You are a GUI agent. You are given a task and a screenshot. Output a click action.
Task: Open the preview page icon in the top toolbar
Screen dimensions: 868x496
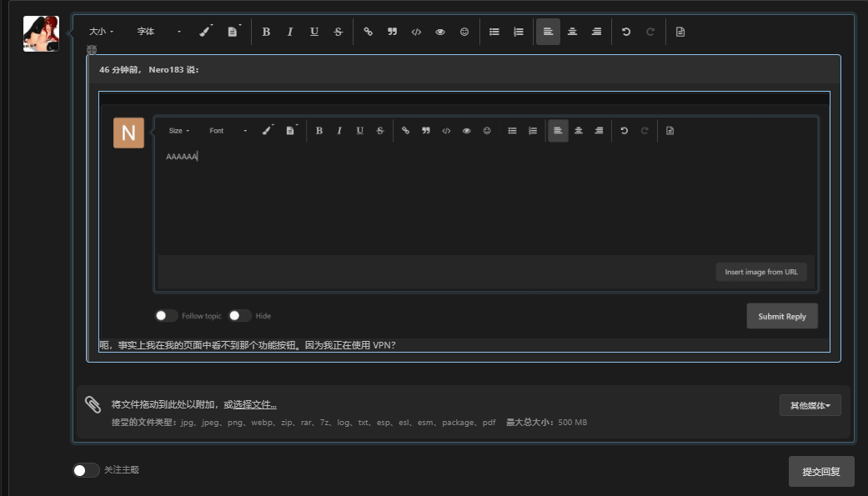point(680,32)
